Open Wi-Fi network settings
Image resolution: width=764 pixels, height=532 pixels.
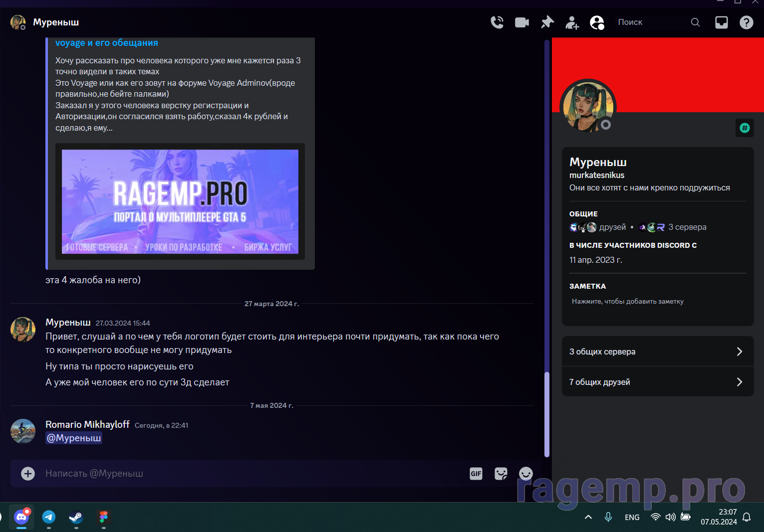click(x=656, y=517)
